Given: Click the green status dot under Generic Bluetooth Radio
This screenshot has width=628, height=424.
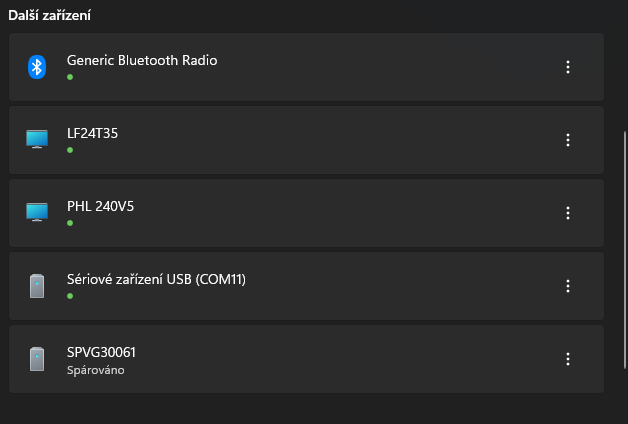Looking at the screenshot, I should [x=70, y=77].
